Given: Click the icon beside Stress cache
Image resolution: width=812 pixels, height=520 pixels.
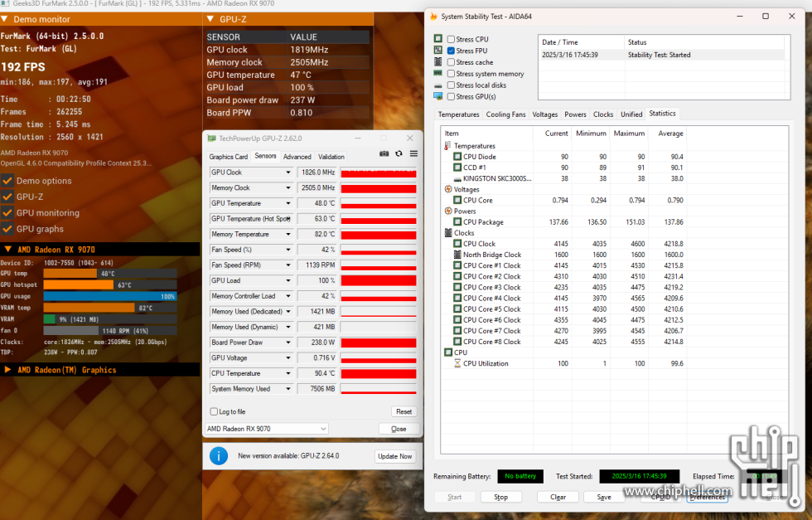Looking at the screenshot, I should point(438,61).
